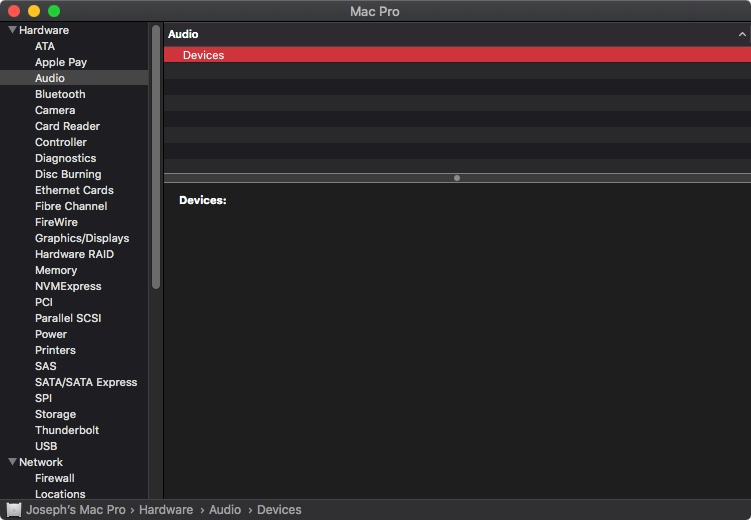Minimize the window with yellow button
This screenshot has width=751, height=520.
tap(34, 11)
